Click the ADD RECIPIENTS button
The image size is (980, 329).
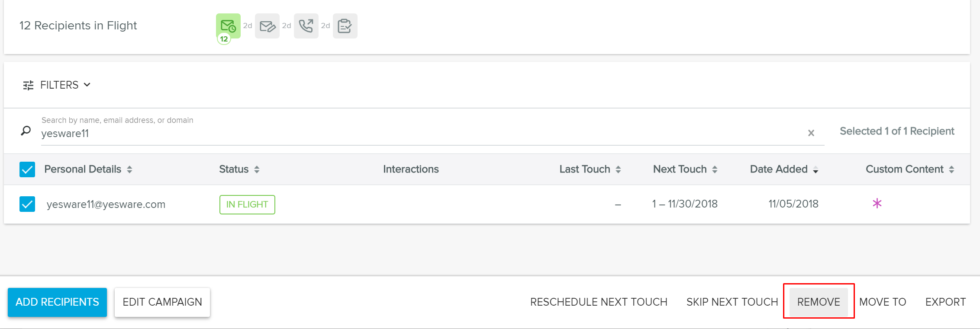[x=57, y=302]
